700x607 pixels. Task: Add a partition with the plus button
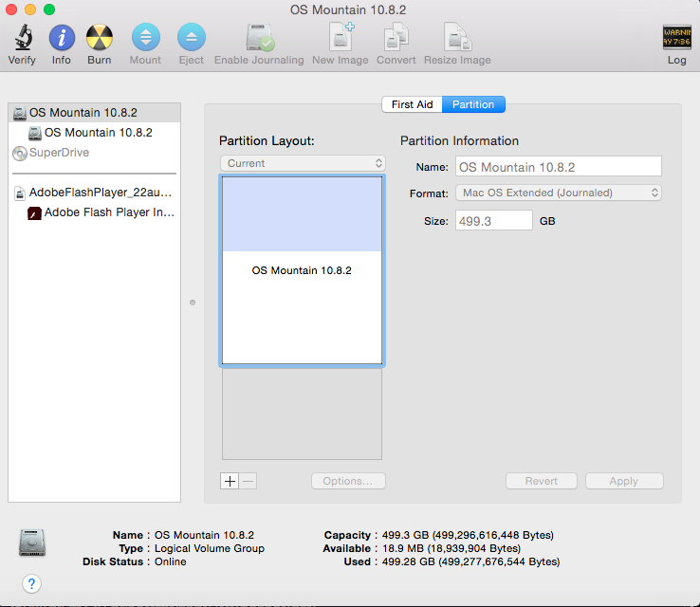[x=230, y=481]
